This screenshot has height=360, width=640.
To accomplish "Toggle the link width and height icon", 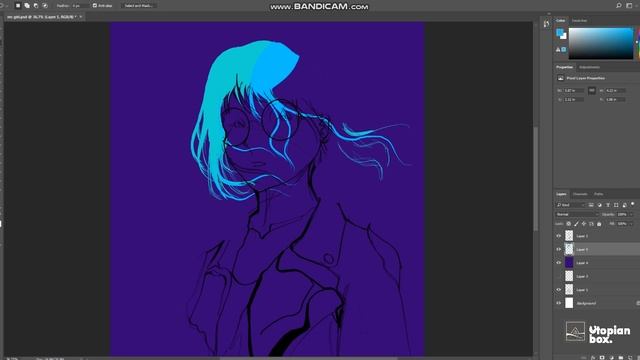I will point(592,91).
